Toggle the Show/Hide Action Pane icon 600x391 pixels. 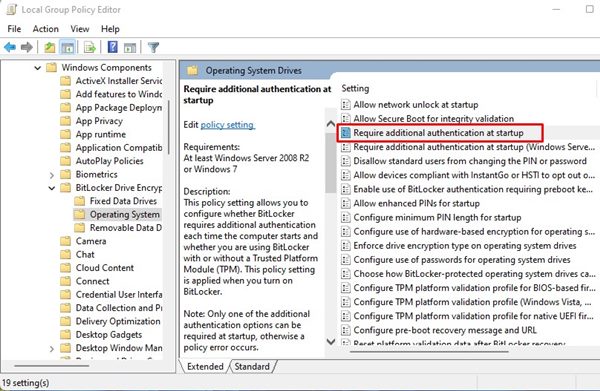[130, 47]
